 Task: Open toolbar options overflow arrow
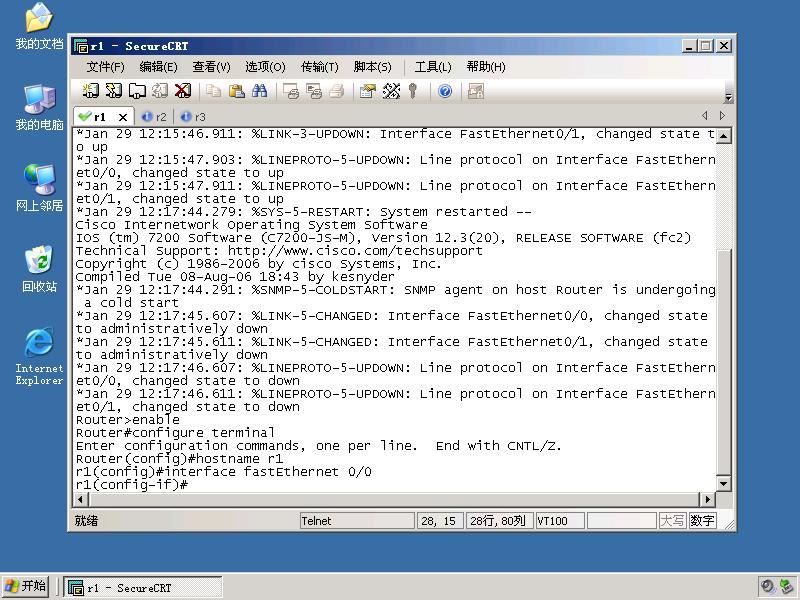click(x=728, y=96)
